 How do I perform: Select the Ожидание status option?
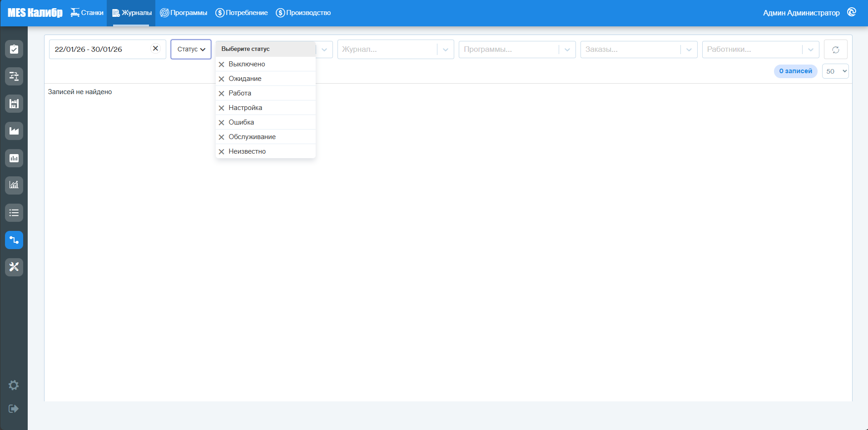point(266,79)
